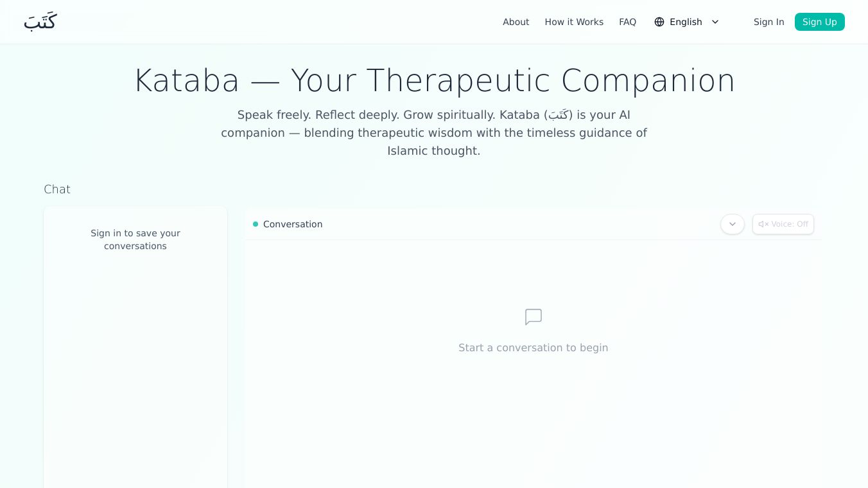This screenshot has width=868, height=488.
Task: Expand the round chevron button in Conversation header
Action: [x=733, y=224]
